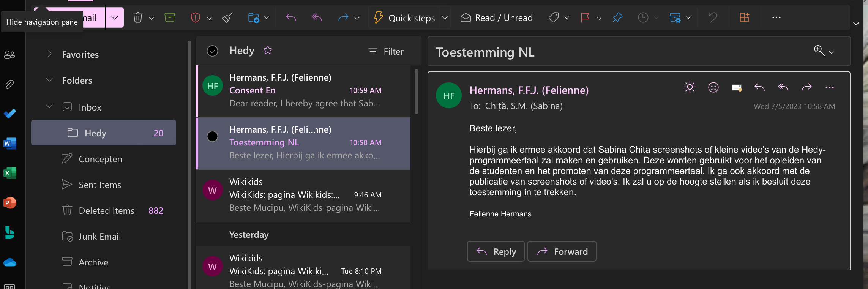Toggle selection circle on Toestemming NL email
Screen dimensions: 868x289
[x=213, y=136]
